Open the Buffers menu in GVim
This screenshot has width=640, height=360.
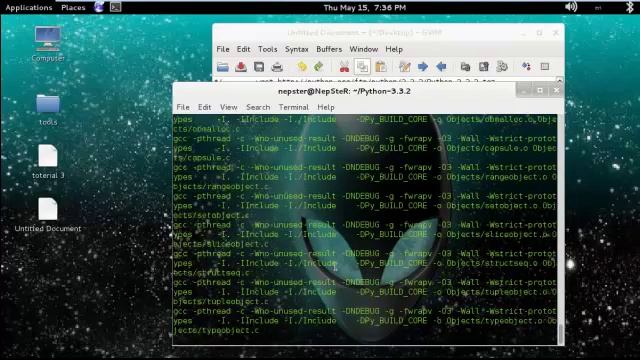329,49
